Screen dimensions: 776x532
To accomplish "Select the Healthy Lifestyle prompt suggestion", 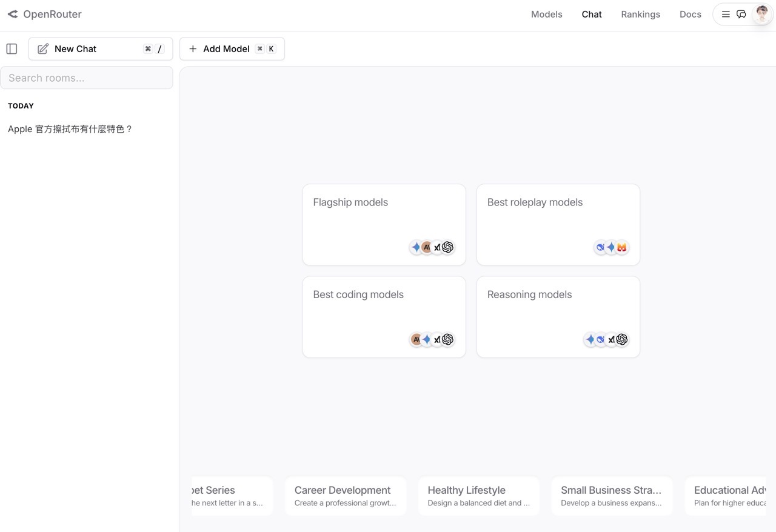I will tap(478, 496).
